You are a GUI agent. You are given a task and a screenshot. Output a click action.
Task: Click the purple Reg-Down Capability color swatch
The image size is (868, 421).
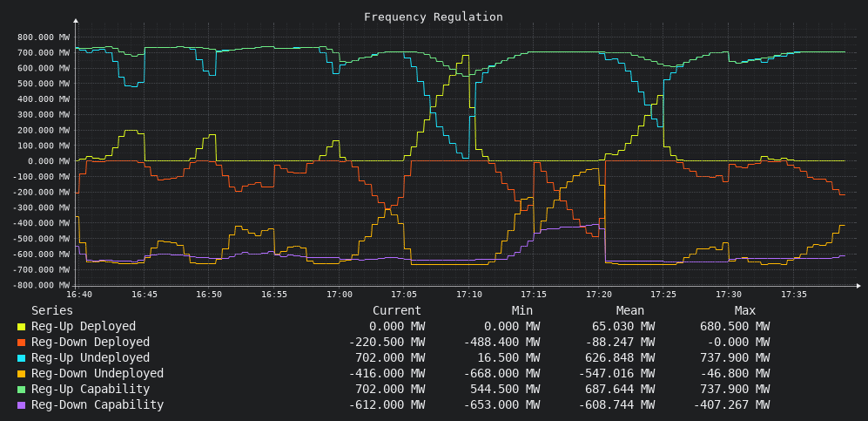tap(22, 405)
